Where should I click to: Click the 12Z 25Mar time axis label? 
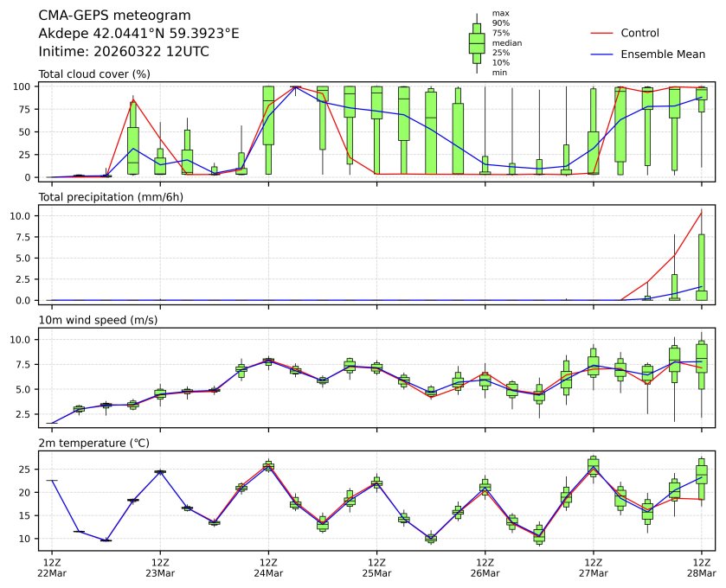click(376, 567)
